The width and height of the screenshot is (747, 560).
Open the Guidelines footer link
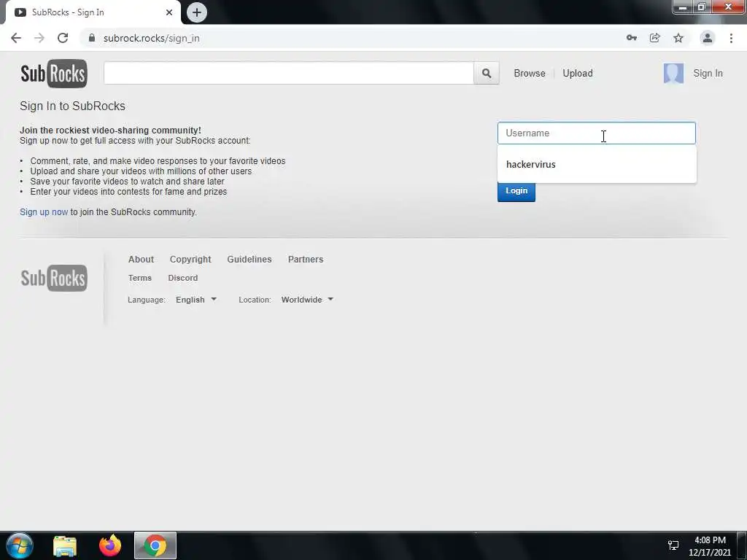click(249, 259)
